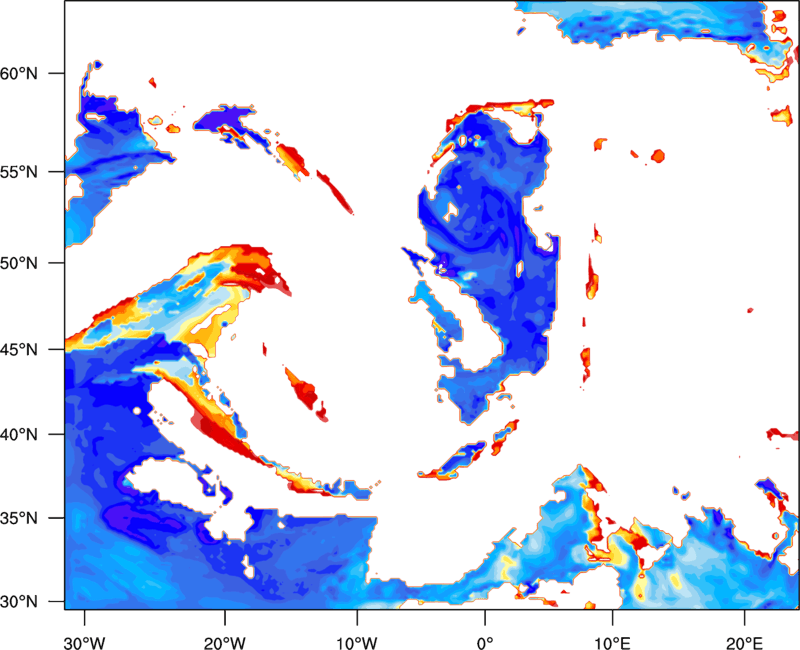Click the 20°E longitude label
The image size is (800, 650).
(x=744, y=643)
